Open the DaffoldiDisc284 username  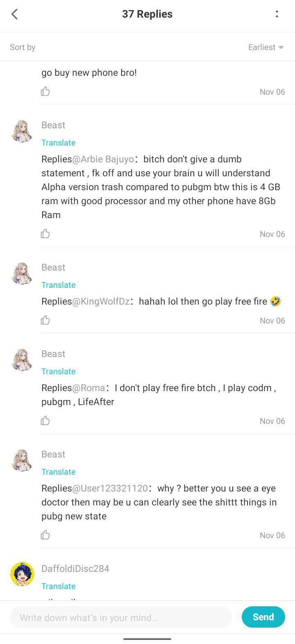coord(75,569)
